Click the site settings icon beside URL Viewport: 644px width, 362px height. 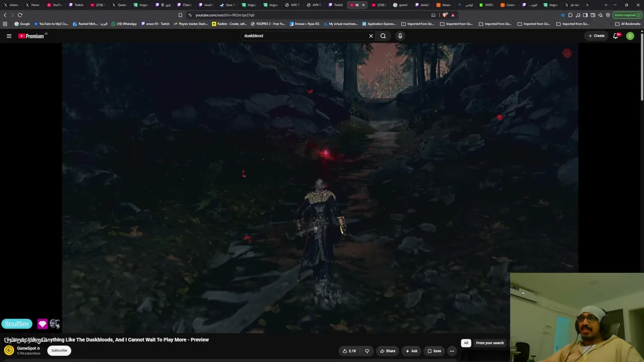click(190, 15)
